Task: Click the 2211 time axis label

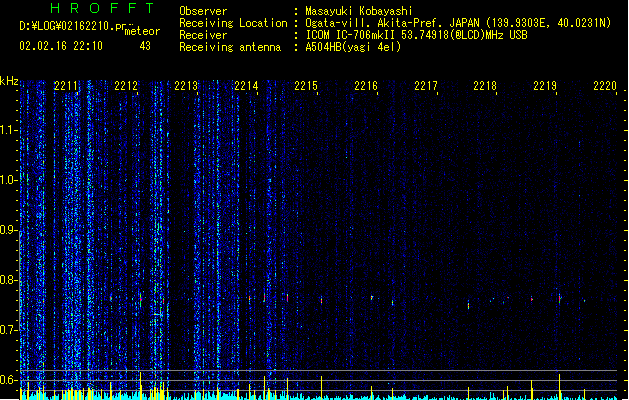Action: [66, 86]
